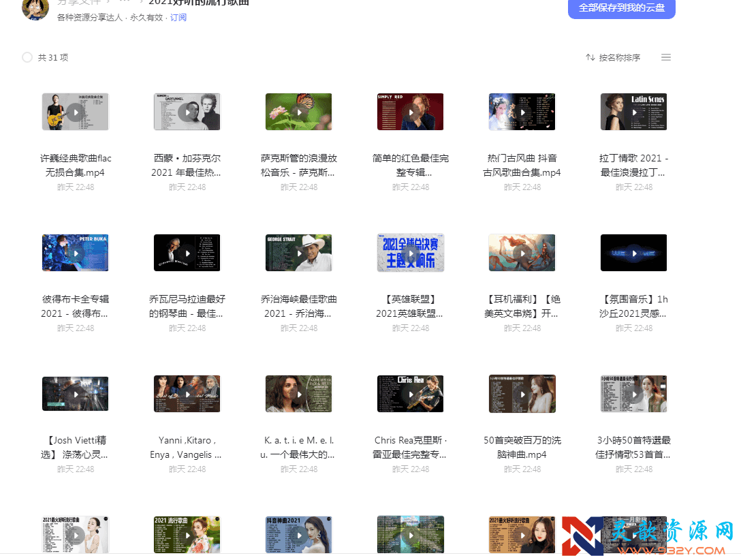
Task: Select the file name Chris Rea克里斯·雷亚最佳完整专辑
Action: (x=410, y=447)
